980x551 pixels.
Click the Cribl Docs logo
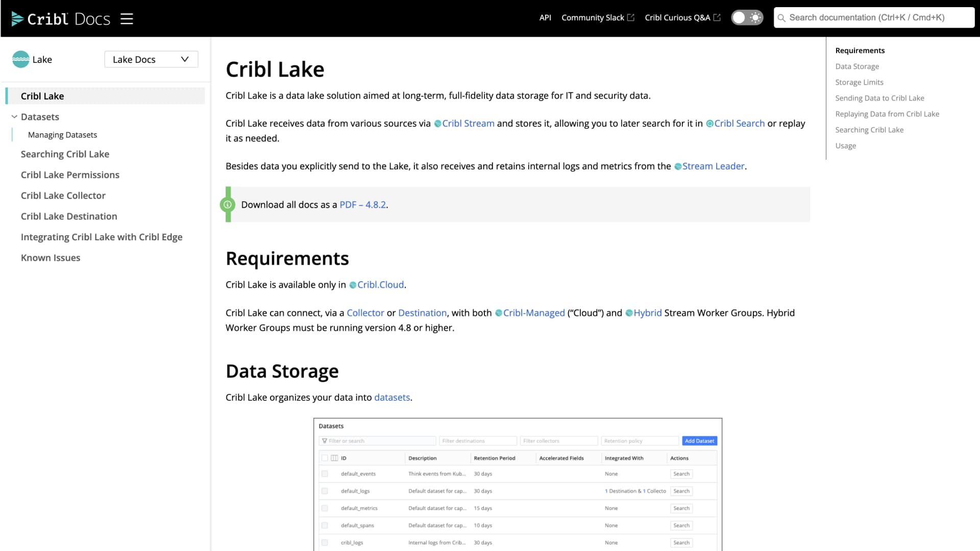click(x=61, y=19)
